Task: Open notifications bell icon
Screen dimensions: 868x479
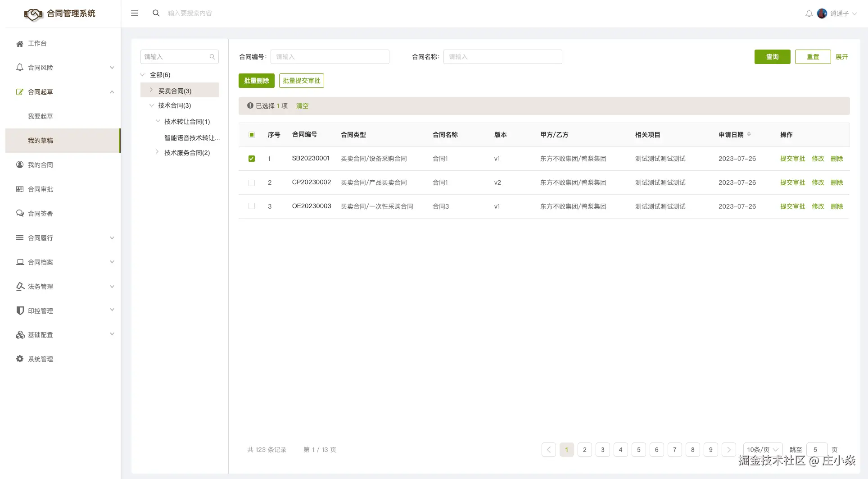Action: click(809, 14)
